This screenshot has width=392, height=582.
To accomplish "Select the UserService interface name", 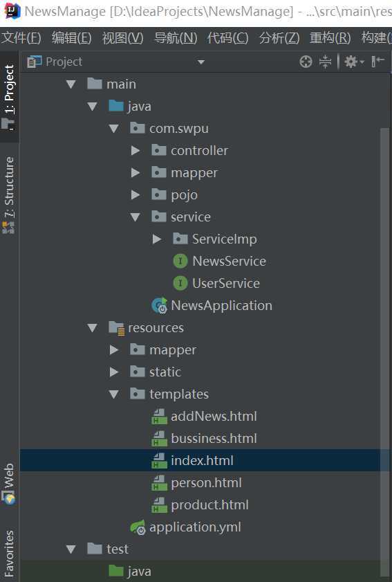I will tap(226, 283).
